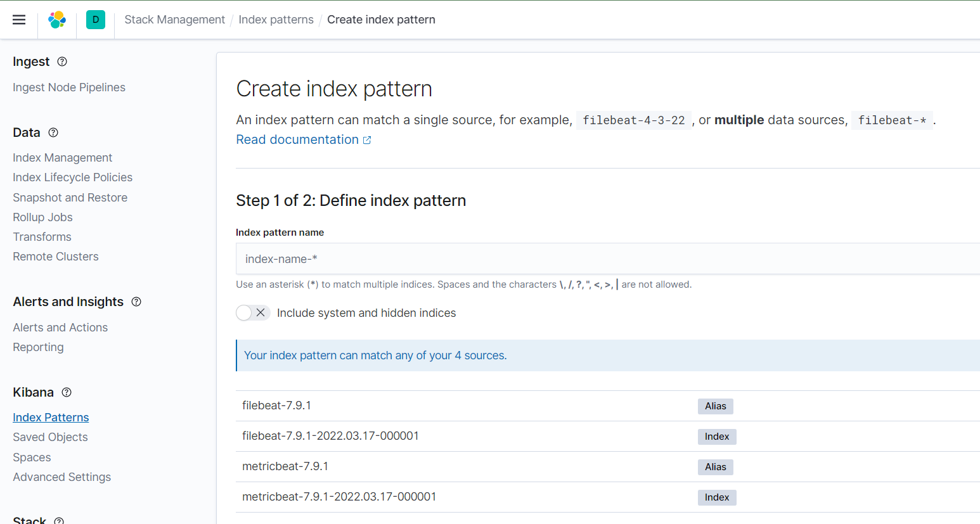Click metricbeat-7.9.1-2022.03.17-000001 index row
This screenshot has width=980, height=524.
608,497
